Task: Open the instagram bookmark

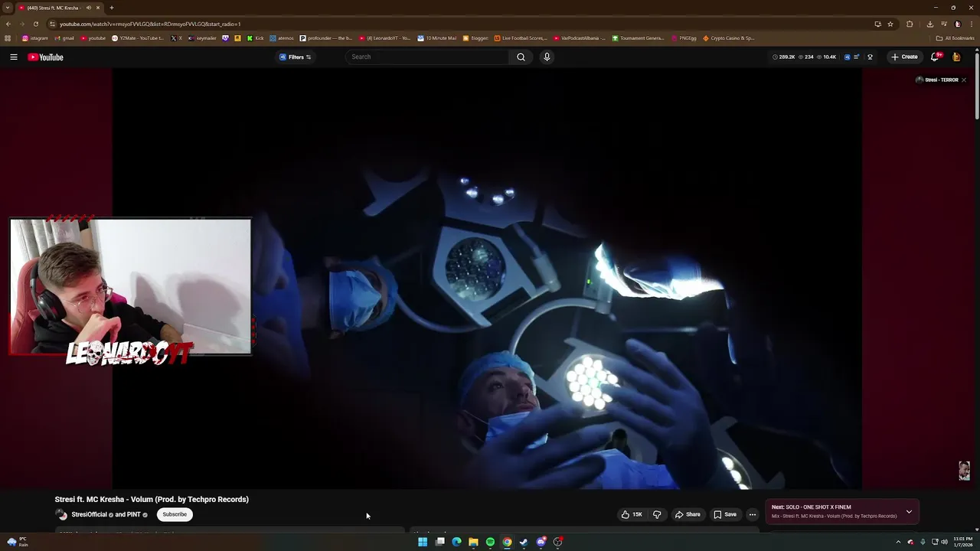Action: [35, 37]
